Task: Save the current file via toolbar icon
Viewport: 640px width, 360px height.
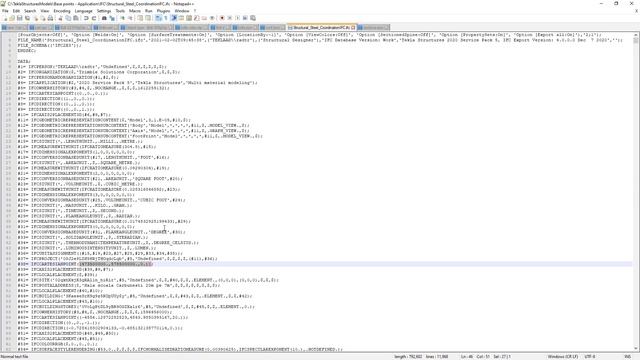Action: 20,18
